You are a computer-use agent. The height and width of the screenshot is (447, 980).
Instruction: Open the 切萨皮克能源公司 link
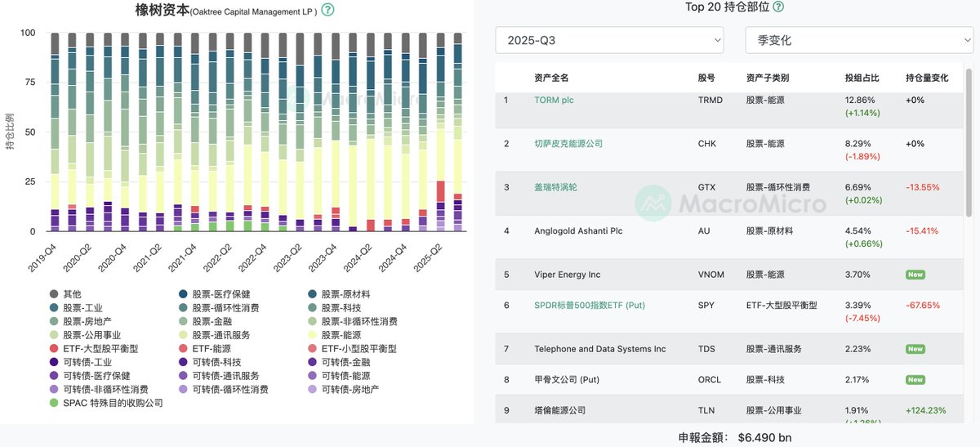[x=568, y=143]
